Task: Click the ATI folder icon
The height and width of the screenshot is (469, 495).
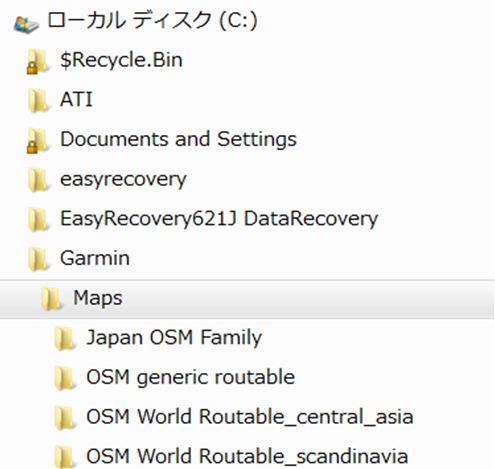Action: [x=38, y=101]
